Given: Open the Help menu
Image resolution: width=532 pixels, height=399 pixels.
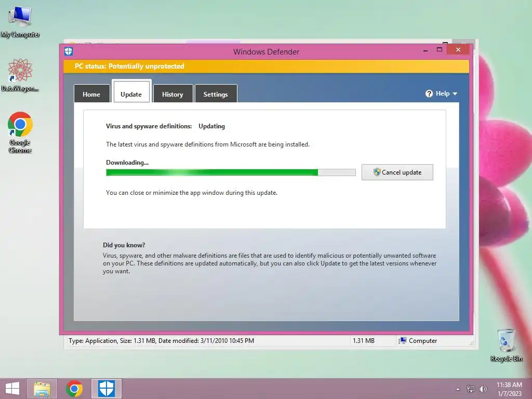Looking at the screenshot, I should coord(441,94).
